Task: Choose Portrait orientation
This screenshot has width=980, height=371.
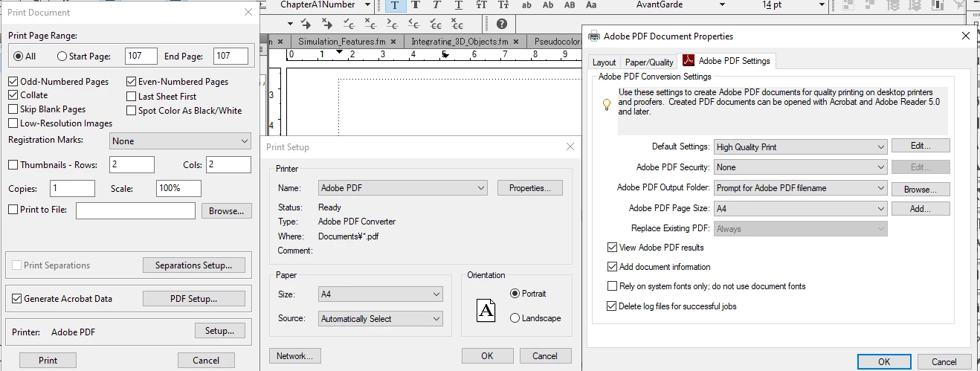Action: 515,294
